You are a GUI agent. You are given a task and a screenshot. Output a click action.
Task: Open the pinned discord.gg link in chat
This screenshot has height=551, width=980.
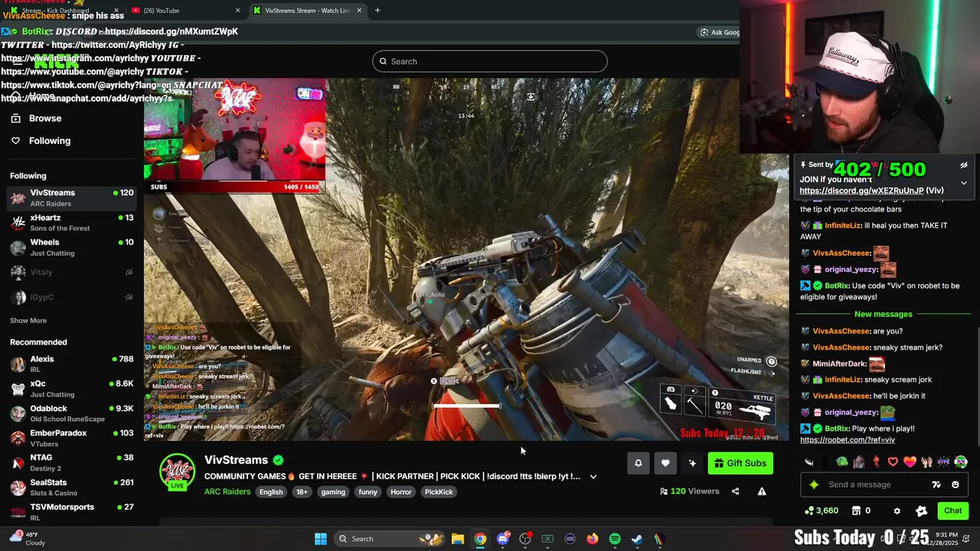click(861, 191)
